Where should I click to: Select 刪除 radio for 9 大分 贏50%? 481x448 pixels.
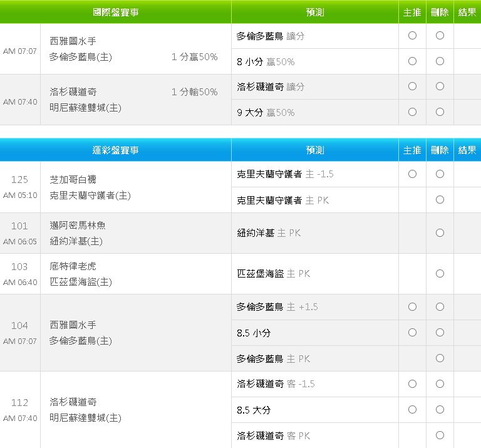(440, 112)
